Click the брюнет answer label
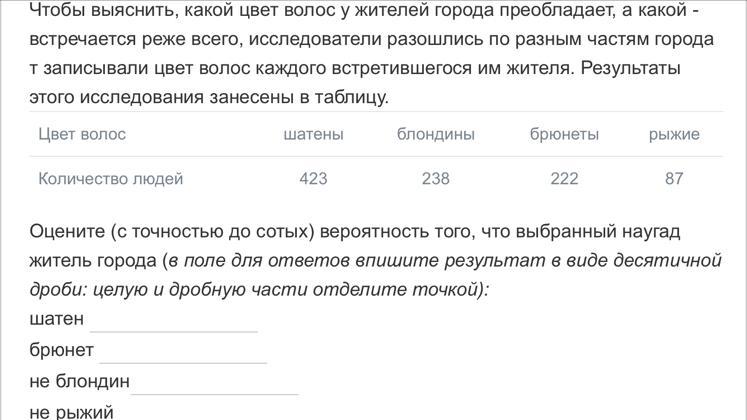Viewport: 747px width, 420px height. click(x=61, y=350)
